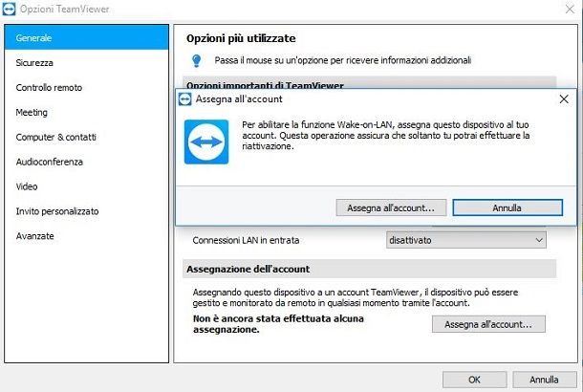Click the large TeamViewer logo in the dialog
This screenshot has width=583, height=392.
tap(206, 142)
